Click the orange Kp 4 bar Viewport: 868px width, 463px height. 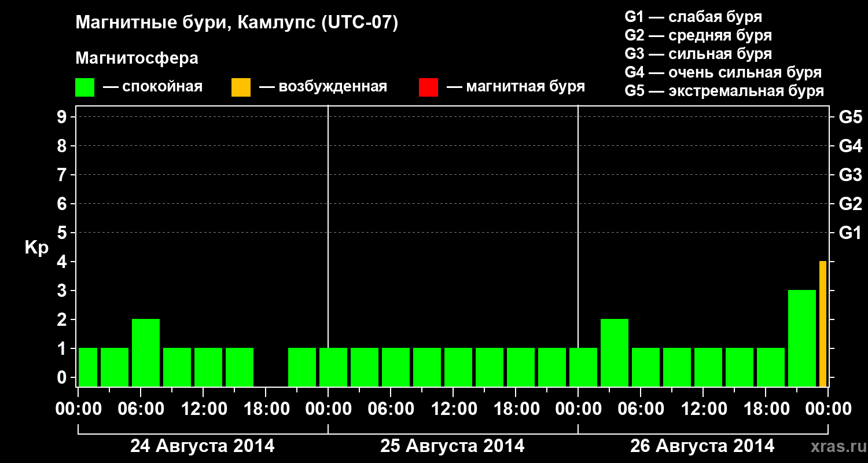click(823, 324)
